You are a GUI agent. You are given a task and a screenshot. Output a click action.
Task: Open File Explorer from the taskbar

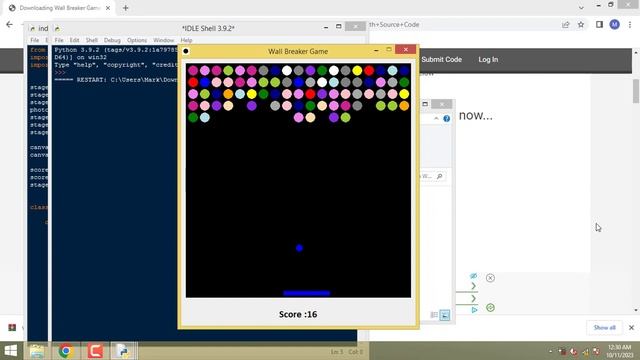pyautogui.click(x=37, y=351)
